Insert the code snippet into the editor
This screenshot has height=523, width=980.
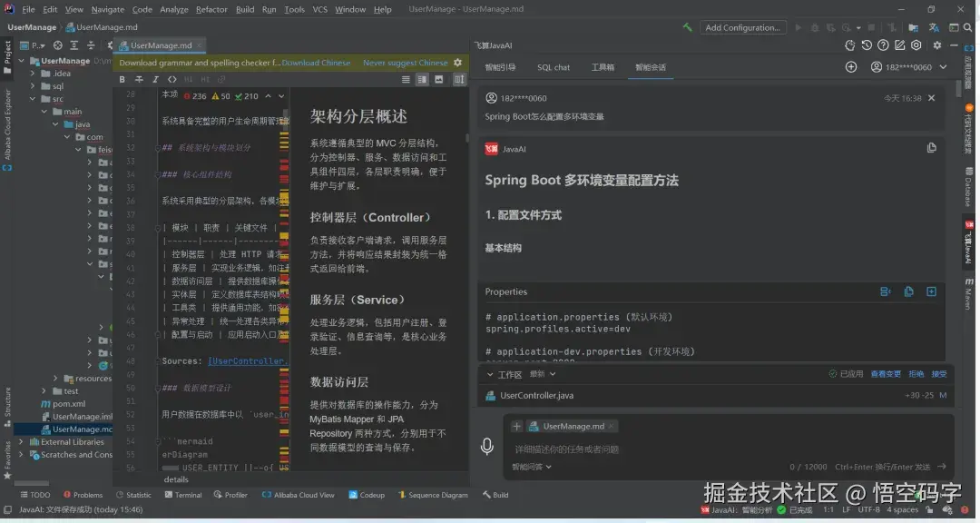tap(930, 291)
